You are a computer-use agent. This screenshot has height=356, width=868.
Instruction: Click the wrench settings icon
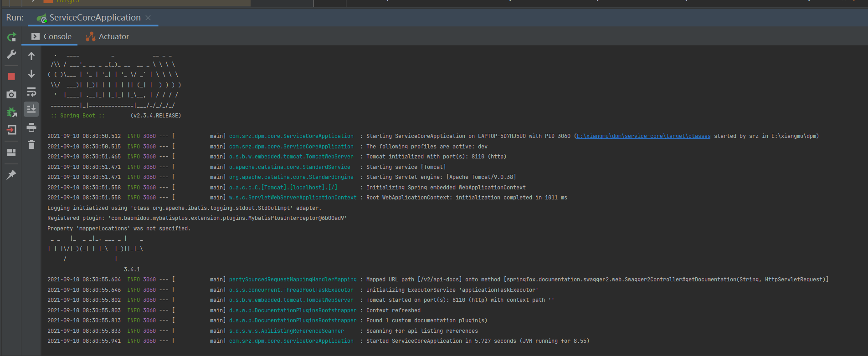pyautogui.click(x=11, y=55)
